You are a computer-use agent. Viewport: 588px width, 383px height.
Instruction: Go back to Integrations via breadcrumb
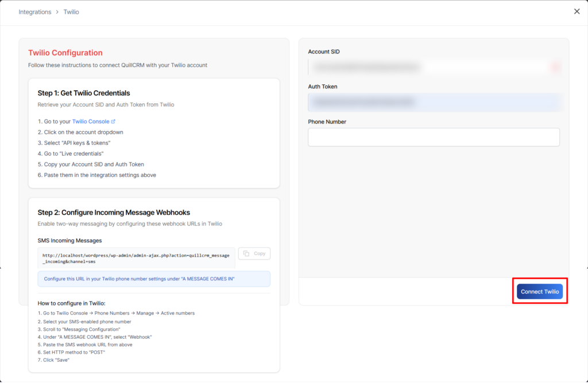(x=34, y=12)
